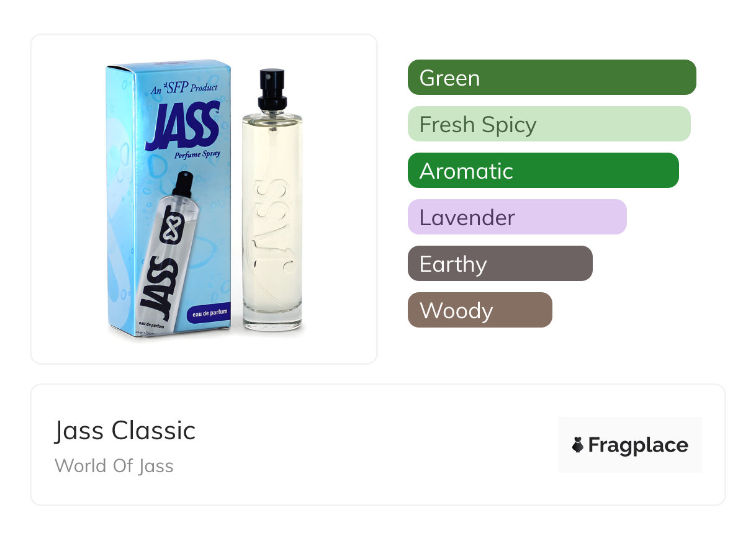The image size is (756, 536).
Task: Open the World Of Jass brand link
Action: point(114,466)
